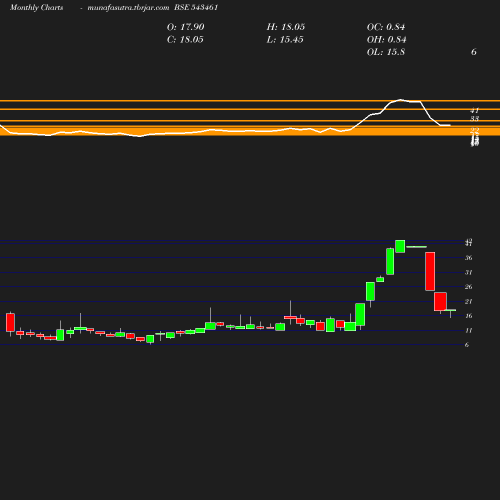Select the close value 'C: 18.05'

click(x=185, y=40)
